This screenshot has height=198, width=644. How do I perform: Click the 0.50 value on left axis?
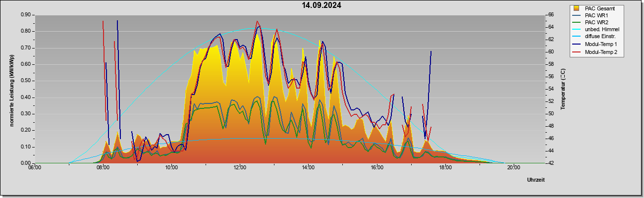[26, 81]
